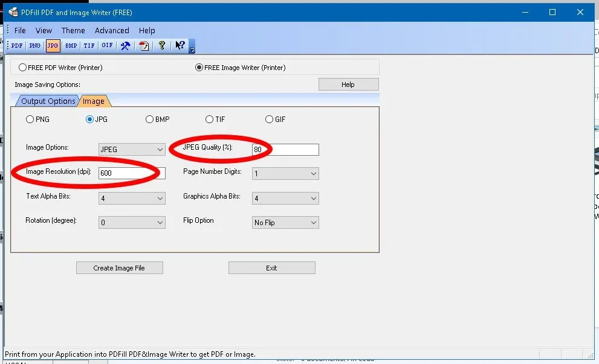Click the TIF toolbar icon
The height and width of the screenshot is (364, 599).
[x=89, y=46]
